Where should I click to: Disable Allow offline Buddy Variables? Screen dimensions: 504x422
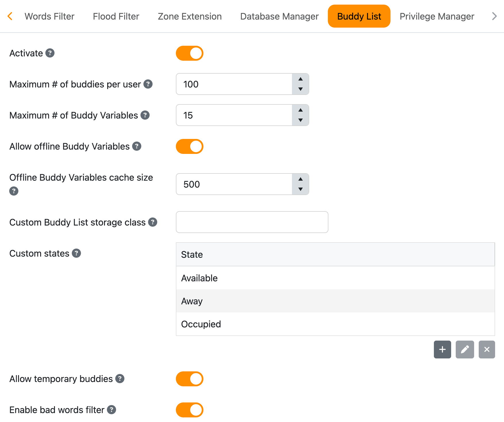click(x=190, y=146)
